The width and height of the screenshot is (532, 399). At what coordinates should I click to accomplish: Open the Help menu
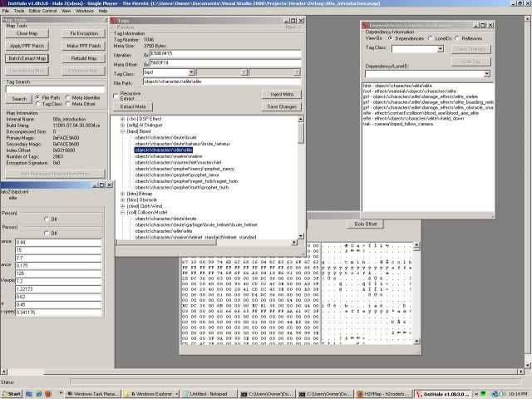tap(103, 11)
